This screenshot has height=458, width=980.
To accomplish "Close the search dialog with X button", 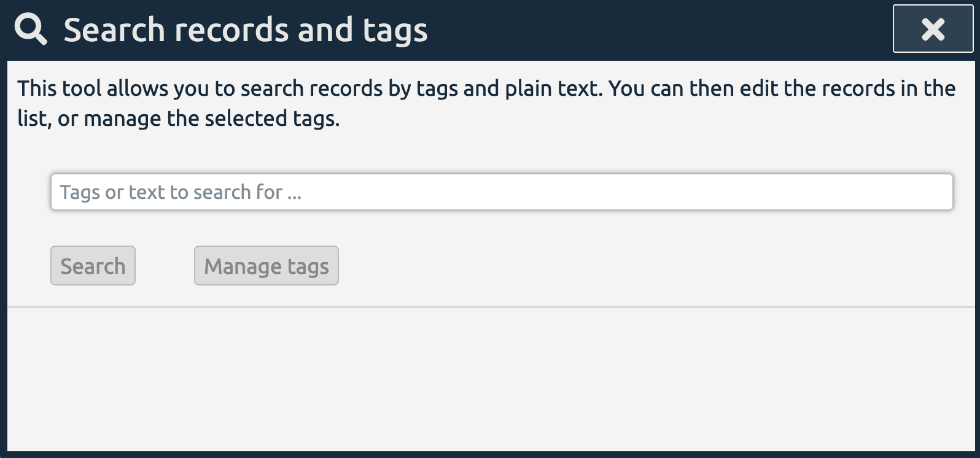I will tap(933, 29).
